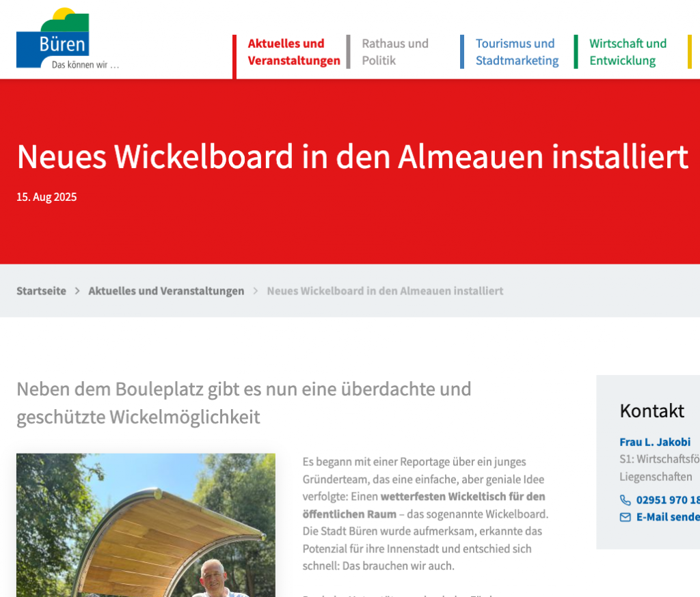The height and width of the screenshot is (597, 700).
Task: Call the phone number starting with 02951
Action: (x=667, y=500)
